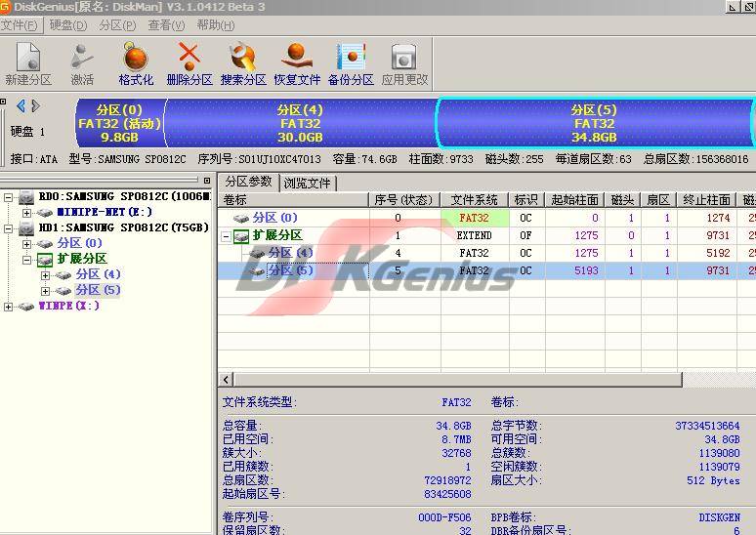
Task: Click the volume serial number 000D-F506
Action: [444, 517]
